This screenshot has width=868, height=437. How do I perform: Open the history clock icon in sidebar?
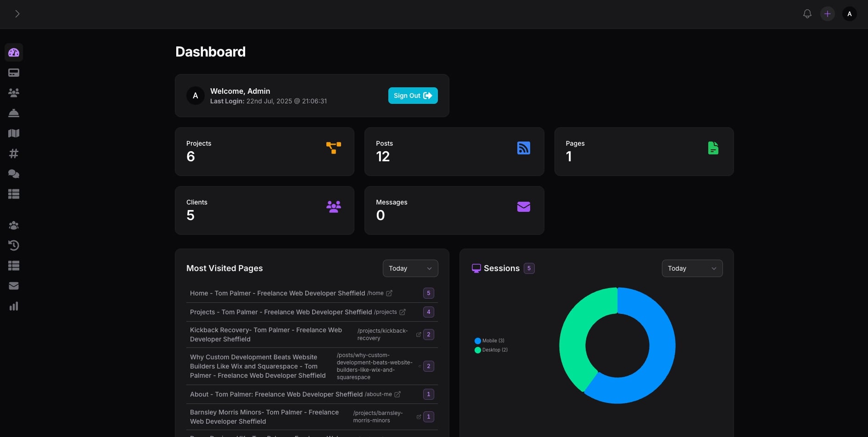pos(14,245)
